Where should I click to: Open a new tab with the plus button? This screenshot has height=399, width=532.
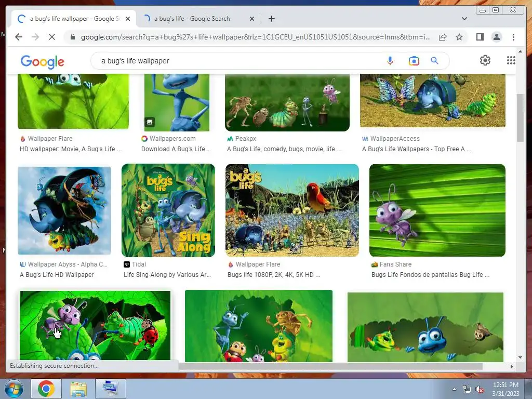click(x=271, y=19)
